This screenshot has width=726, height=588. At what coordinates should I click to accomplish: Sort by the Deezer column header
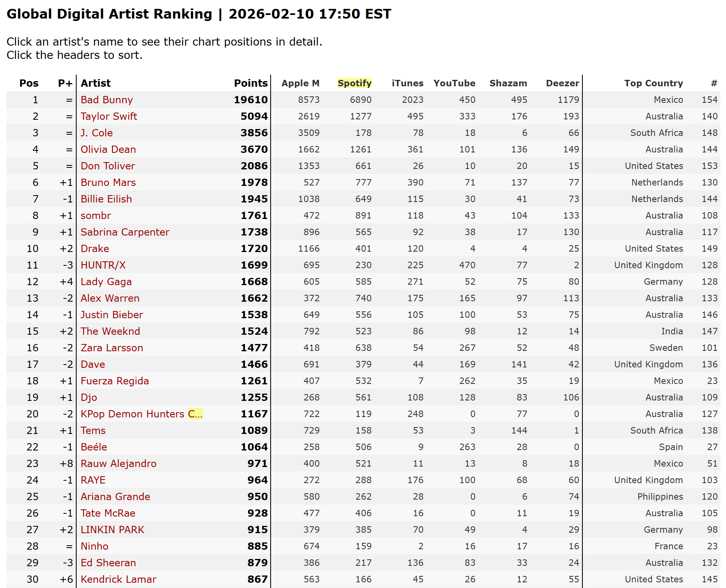(x=563, y=83)
